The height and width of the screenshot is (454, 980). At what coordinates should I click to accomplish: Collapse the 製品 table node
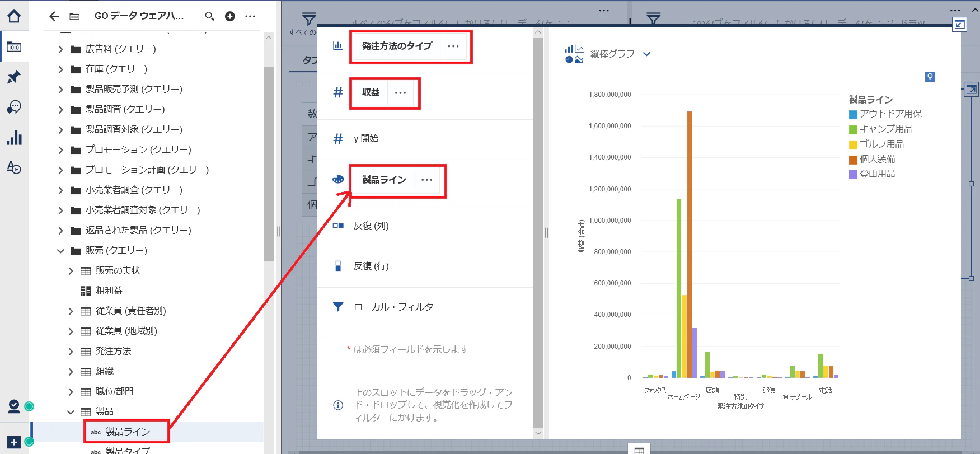click(71, 412)
